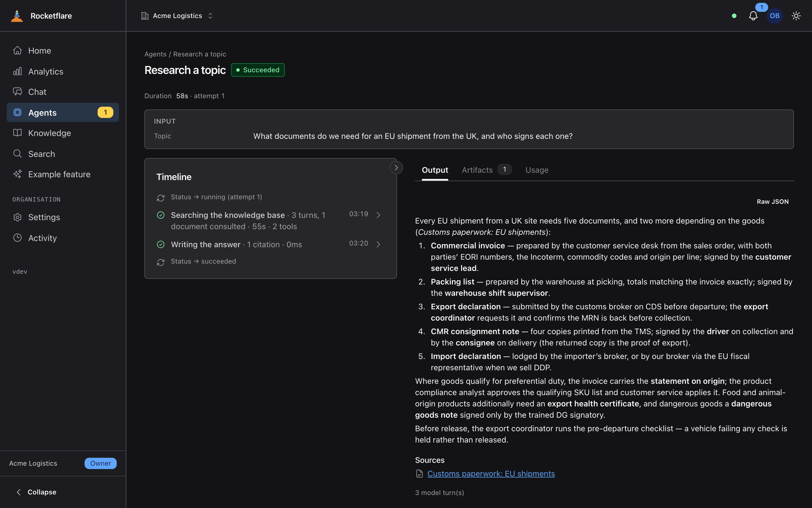
Task: Click the vdev label in sidebar
Action: [20, 271]
